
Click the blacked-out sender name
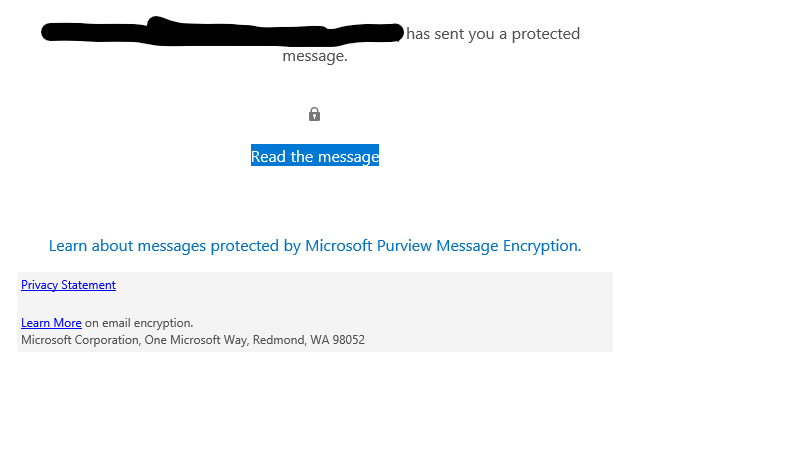222,31
